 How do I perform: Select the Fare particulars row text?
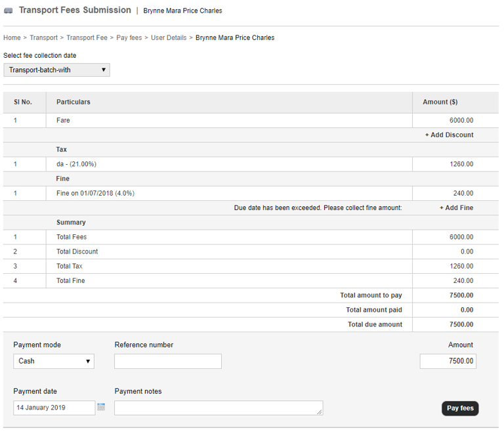tap(63, 120)
